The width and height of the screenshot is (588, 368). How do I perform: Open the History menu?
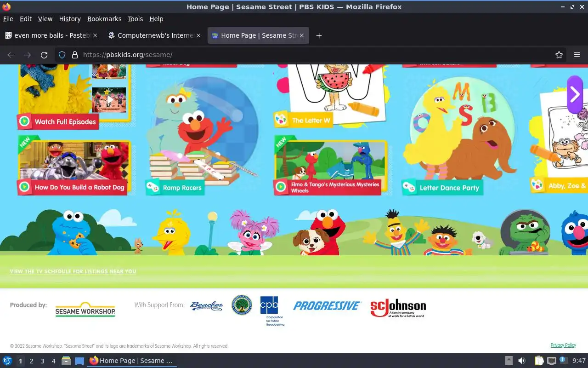click(x=70, y=19)
